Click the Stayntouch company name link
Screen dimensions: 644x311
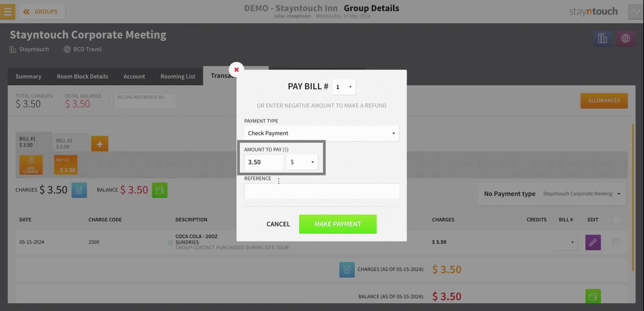[34, 49]
